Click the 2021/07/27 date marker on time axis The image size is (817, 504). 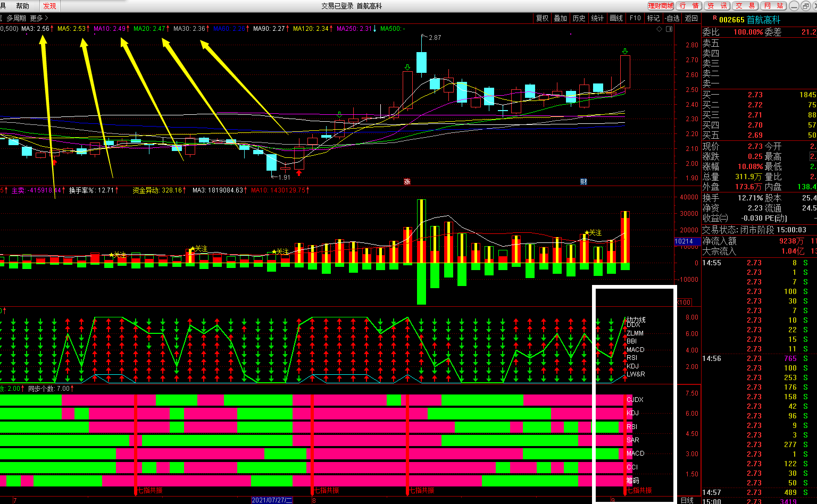(272, 500)
